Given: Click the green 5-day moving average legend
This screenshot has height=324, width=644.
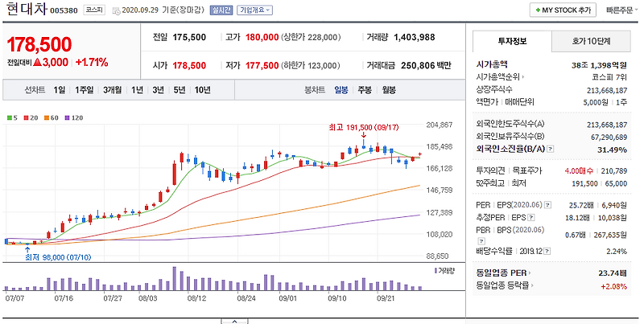Looking at the screenshot, I should pyautogui.click(x=12, y=117).
